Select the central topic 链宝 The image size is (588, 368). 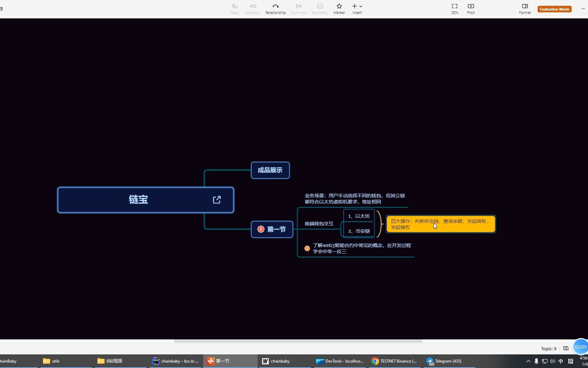coord(146,200)
